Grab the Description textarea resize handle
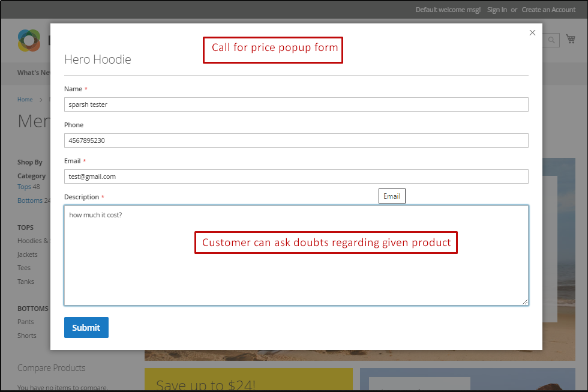 525,302
